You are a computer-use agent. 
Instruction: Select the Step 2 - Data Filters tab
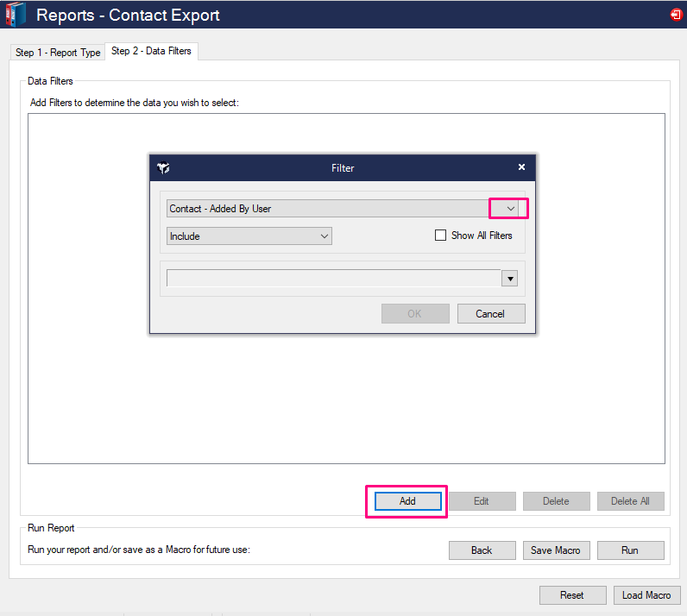pos(151,52)
